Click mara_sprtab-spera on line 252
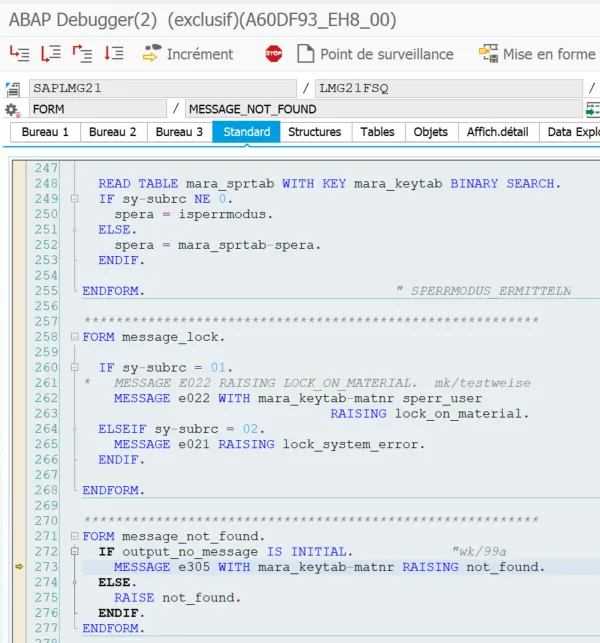600x643 pixels. coord(246,245)
